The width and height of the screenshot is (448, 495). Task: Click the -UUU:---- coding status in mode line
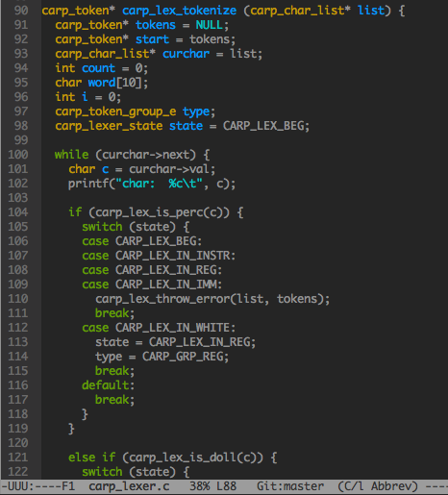(31, 486)
